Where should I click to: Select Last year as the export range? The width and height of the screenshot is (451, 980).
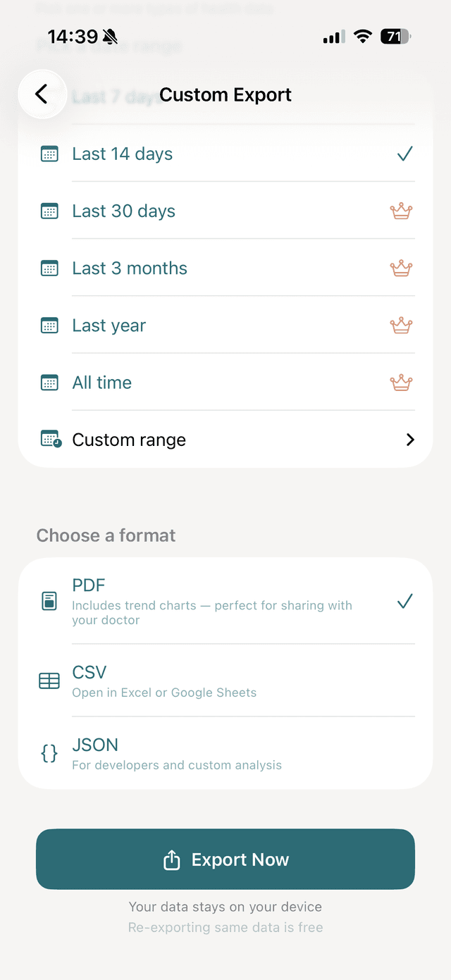(x=109, y=325)
